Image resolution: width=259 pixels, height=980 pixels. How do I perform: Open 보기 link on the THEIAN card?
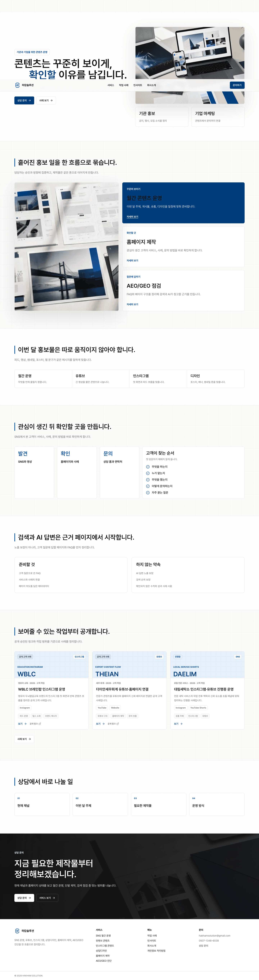[x=100, y=724]
